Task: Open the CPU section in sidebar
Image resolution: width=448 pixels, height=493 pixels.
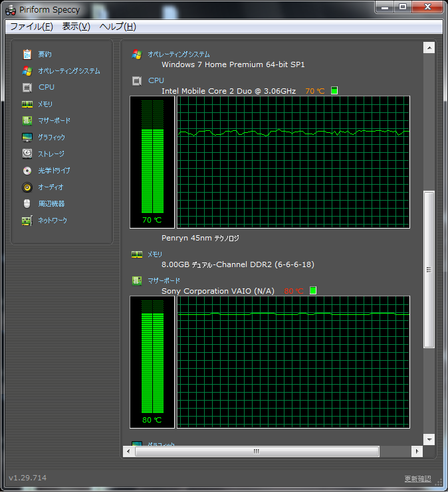Action: pos(47,88)
